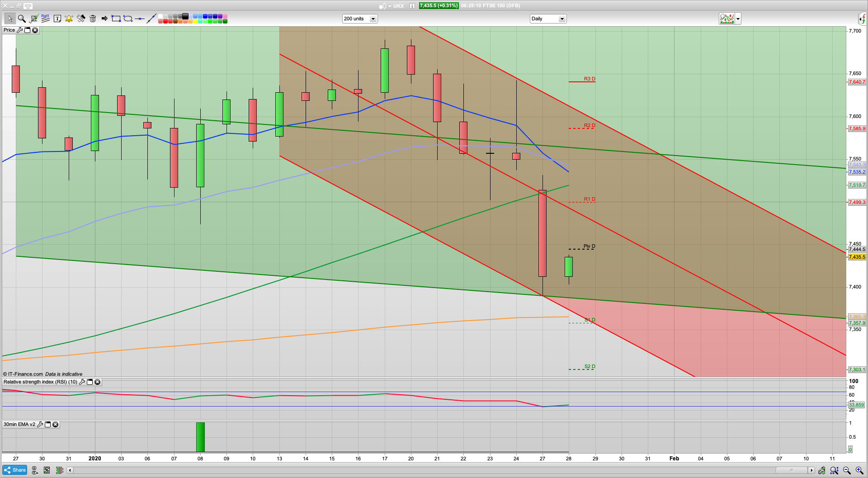
Task: Maximize the RSI indicator panel
Action: point(90,382)
